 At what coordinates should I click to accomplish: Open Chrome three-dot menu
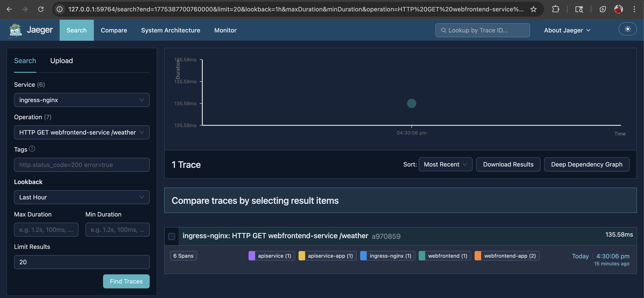click(634, 9)
